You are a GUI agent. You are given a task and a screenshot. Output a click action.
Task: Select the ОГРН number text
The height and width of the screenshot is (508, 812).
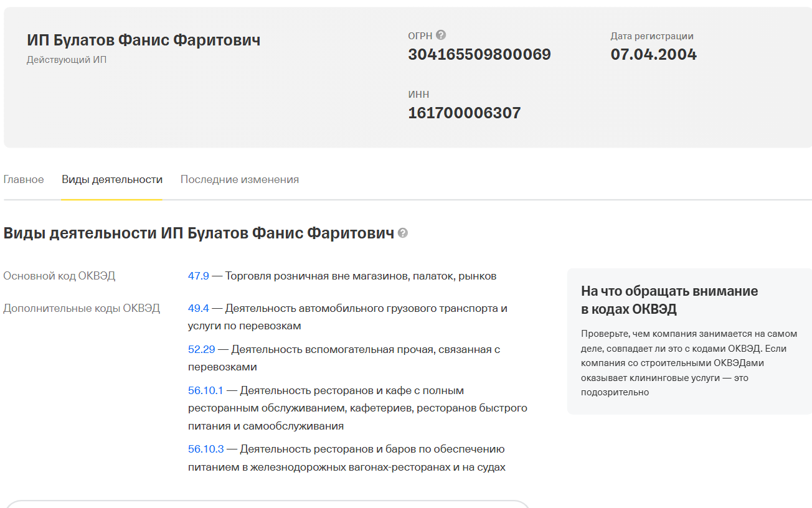479,54
